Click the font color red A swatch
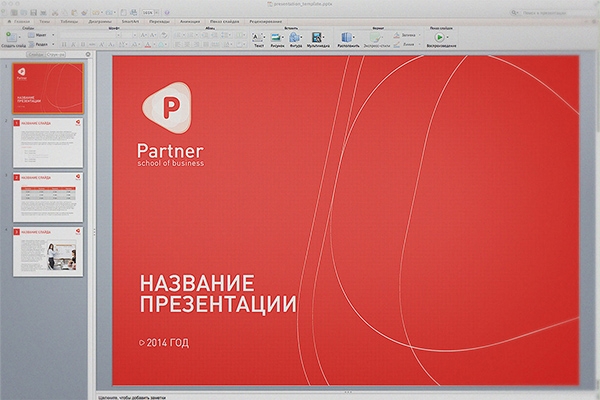The image size is (600, 400). tap(147, 45)
